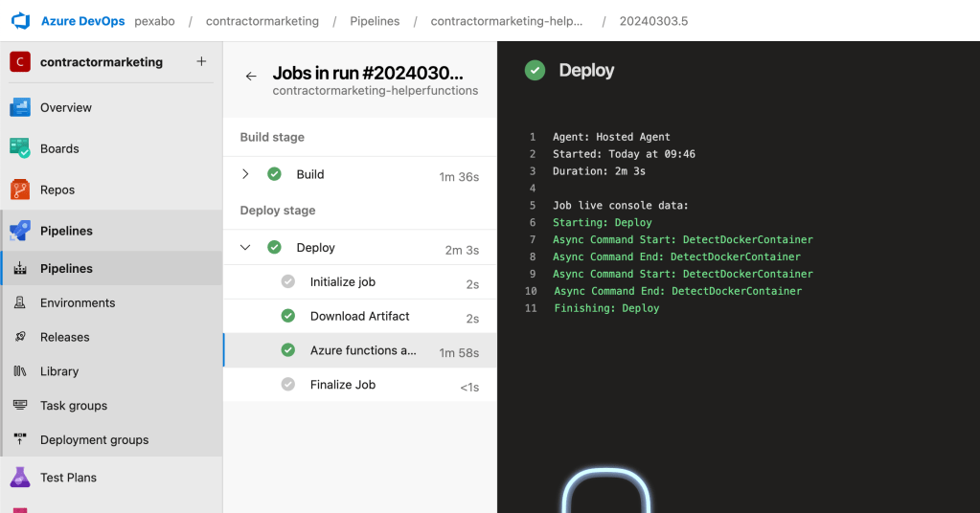The height and width of the screenshot is (513, 980).
Task: Click the Build success status icon
Action: [x=274, y=174]
